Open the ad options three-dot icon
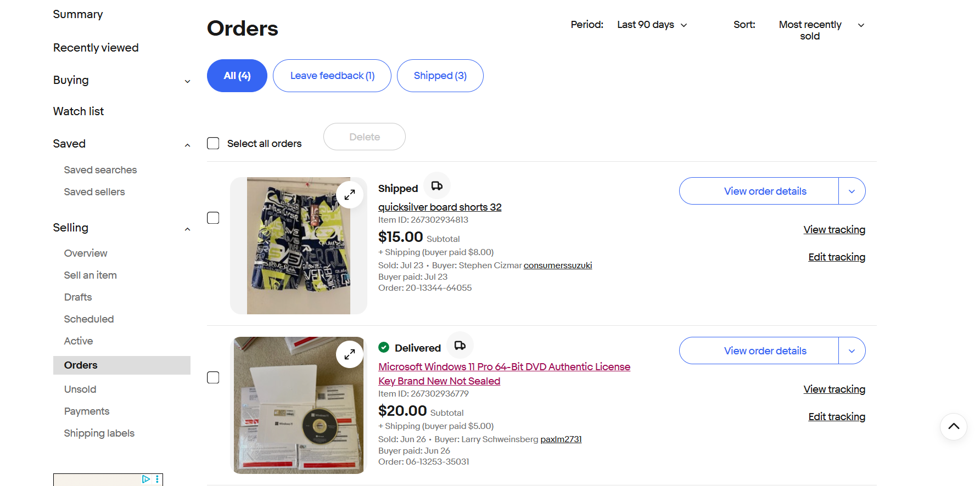 click(158, 479)
